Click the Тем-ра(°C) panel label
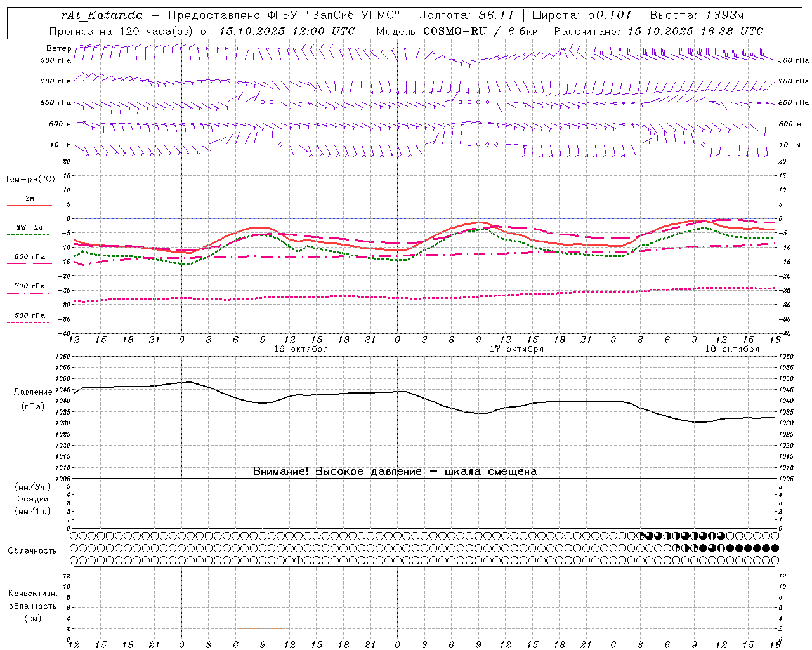812x650 pixels. (x=30, y=180)
